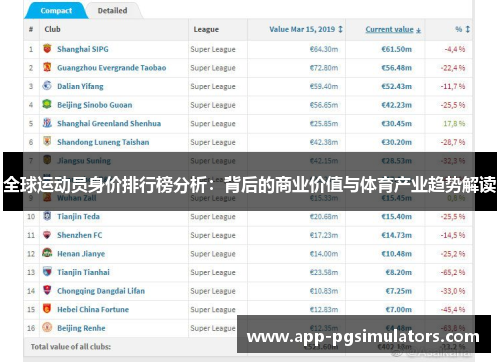500x362 pixels.
Task: Click the Chongqing Dangdai Lifan crest
Action: 47,290
